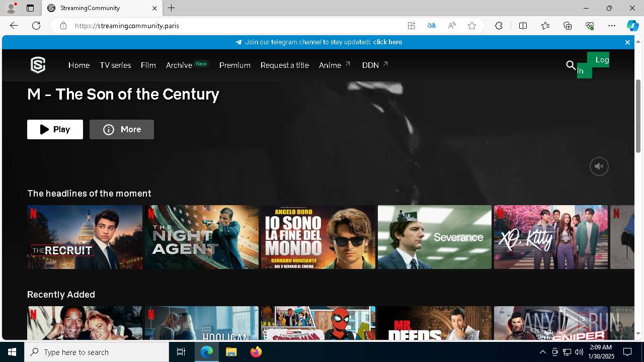
Task: Open a new tab with the plus button
Action: point(172,8)
